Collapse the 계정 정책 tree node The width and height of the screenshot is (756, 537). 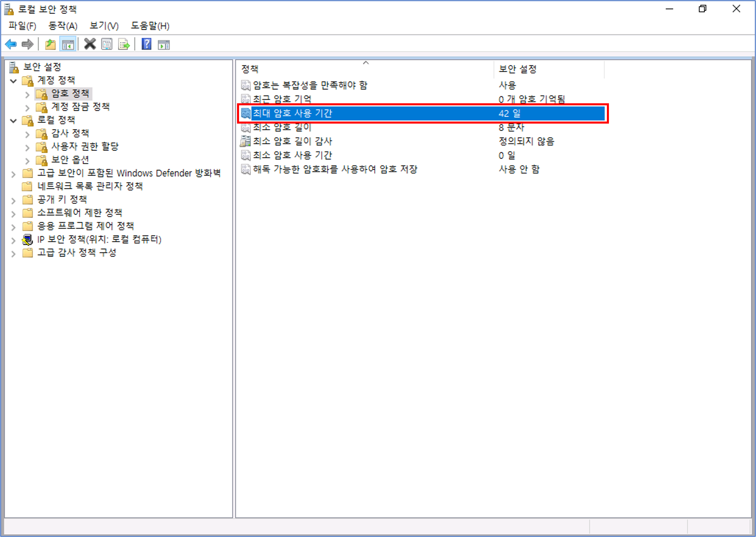[x=14, y=81]
